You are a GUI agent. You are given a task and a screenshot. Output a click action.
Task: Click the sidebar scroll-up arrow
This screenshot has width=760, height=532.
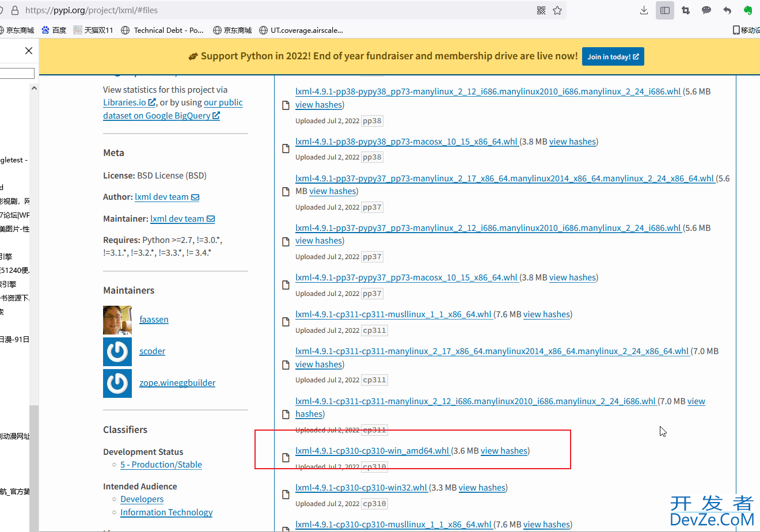tap(34, 88)
